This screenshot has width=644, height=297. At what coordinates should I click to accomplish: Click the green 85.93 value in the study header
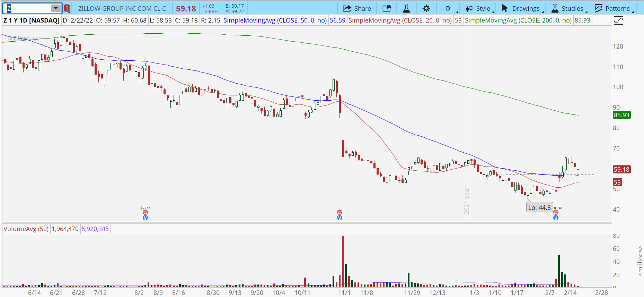coord(582,20)
